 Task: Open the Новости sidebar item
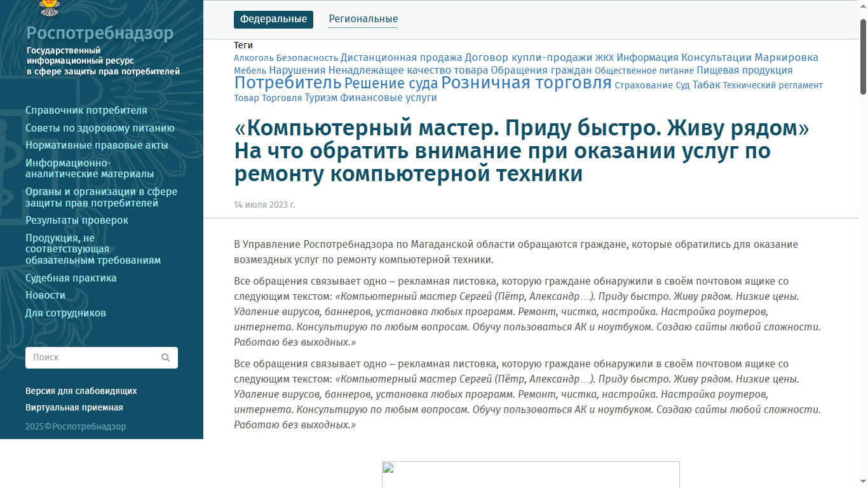coord(45,295)
